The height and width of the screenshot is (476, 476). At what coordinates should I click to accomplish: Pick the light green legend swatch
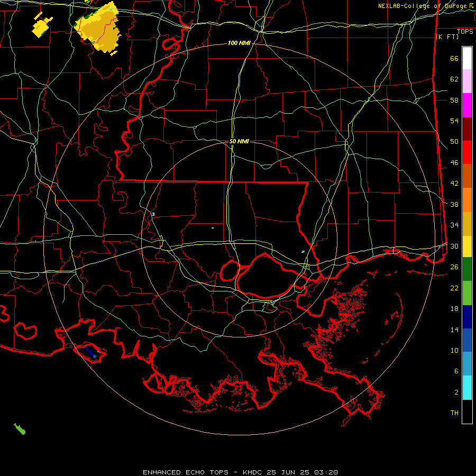pos(467,293)
